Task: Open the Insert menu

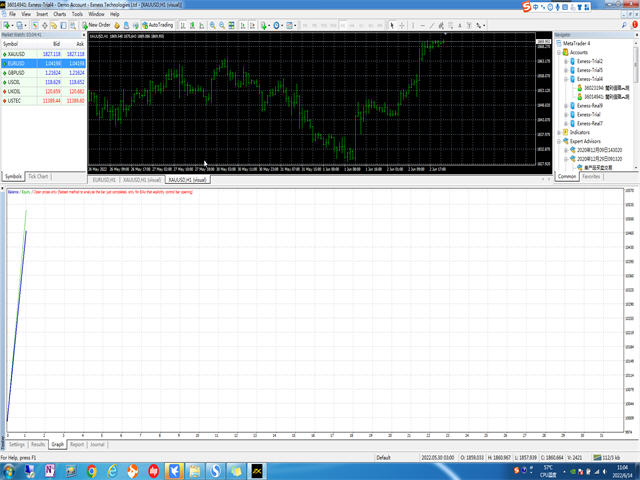Action: [42, 14]
